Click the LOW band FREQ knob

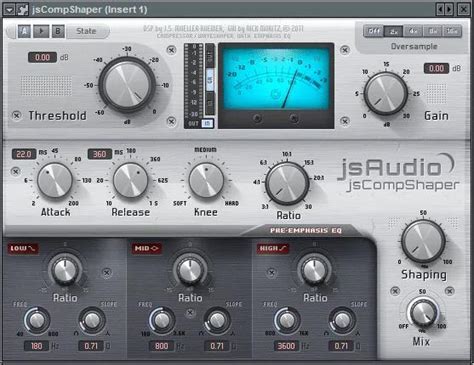(x=37, y=321)
